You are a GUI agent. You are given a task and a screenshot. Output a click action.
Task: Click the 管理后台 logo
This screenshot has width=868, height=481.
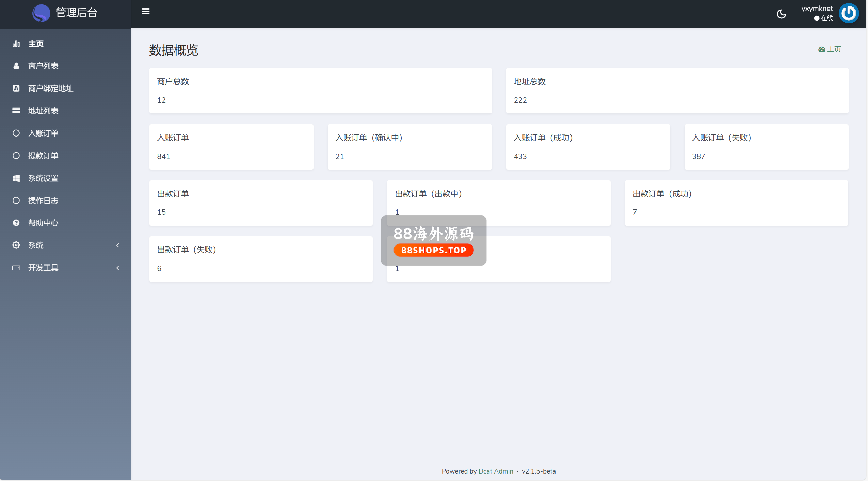(x=65, y=13)
